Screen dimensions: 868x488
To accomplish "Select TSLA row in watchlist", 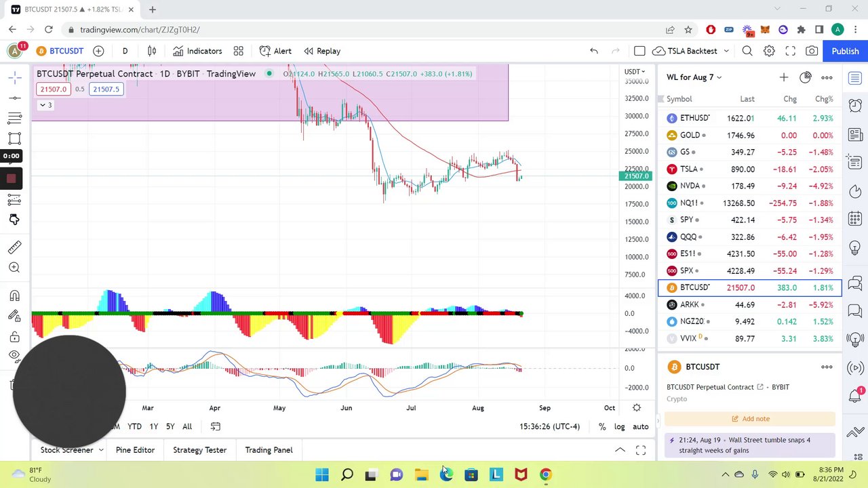I will [750, 169].
